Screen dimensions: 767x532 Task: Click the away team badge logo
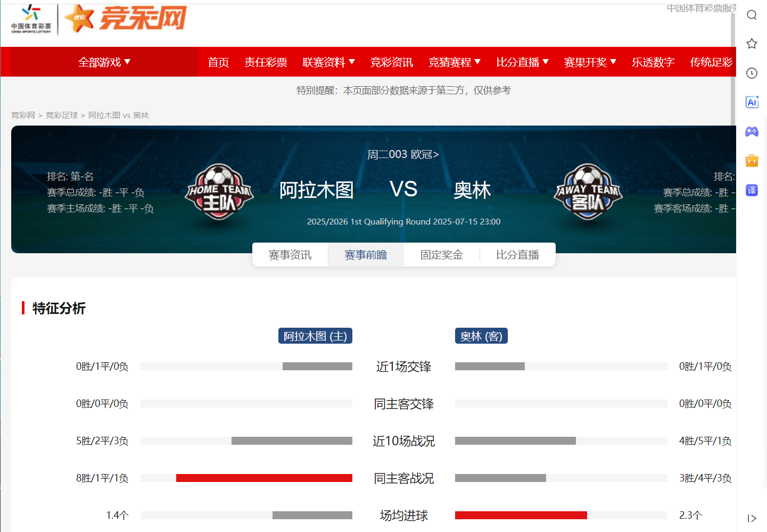click(588, 192)
